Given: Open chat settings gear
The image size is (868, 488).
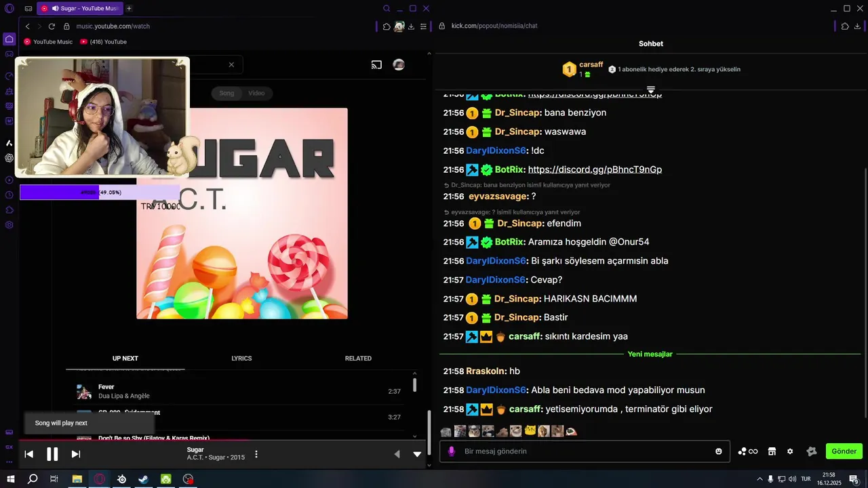Looking at the screenshot, I should pyautogui.click(x=790, y=451).
